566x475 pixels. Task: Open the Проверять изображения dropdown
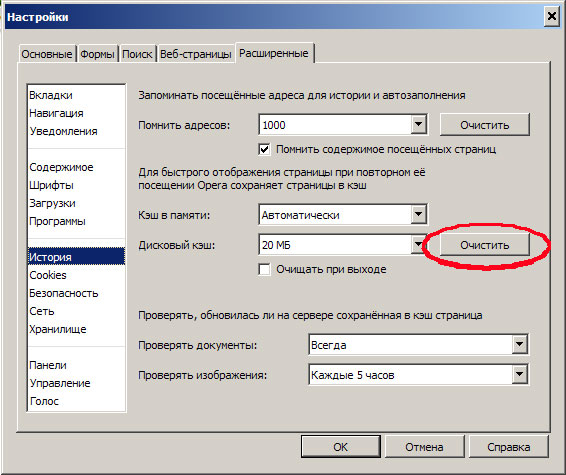coord(419,375)
